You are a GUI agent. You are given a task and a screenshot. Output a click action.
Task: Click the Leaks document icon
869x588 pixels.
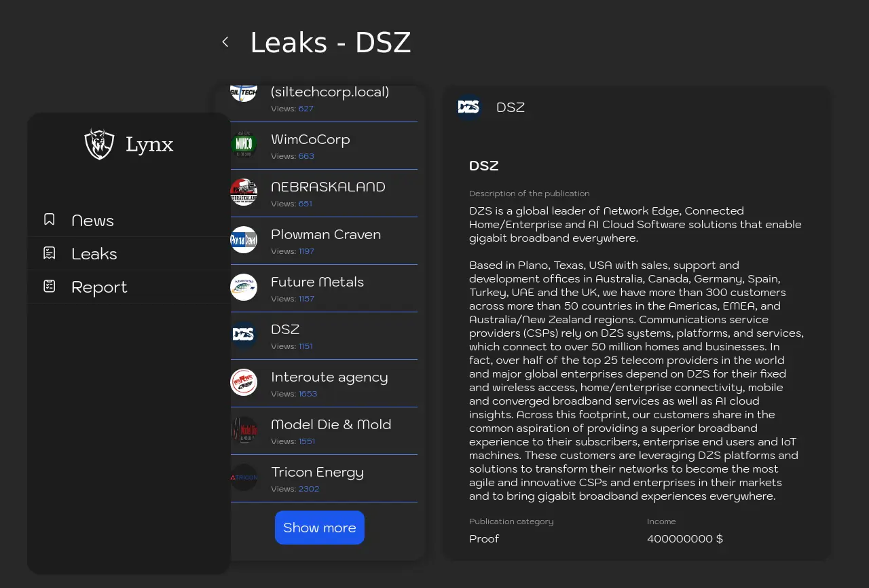(x=50, y=253)
